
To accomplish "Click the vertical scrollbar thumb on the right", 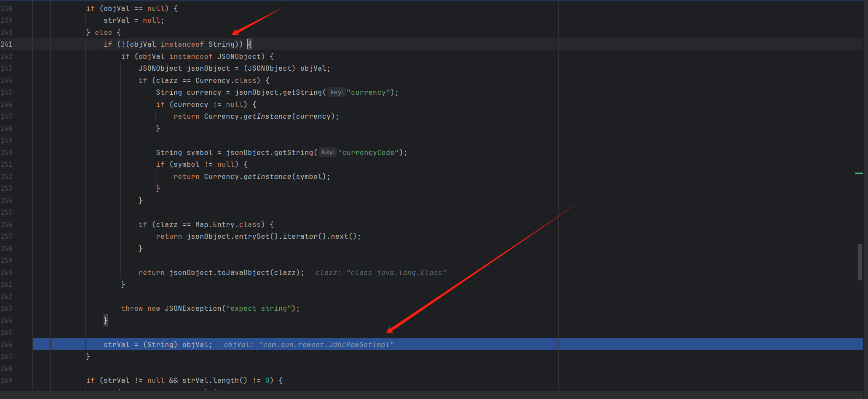I will pos(860,261).
